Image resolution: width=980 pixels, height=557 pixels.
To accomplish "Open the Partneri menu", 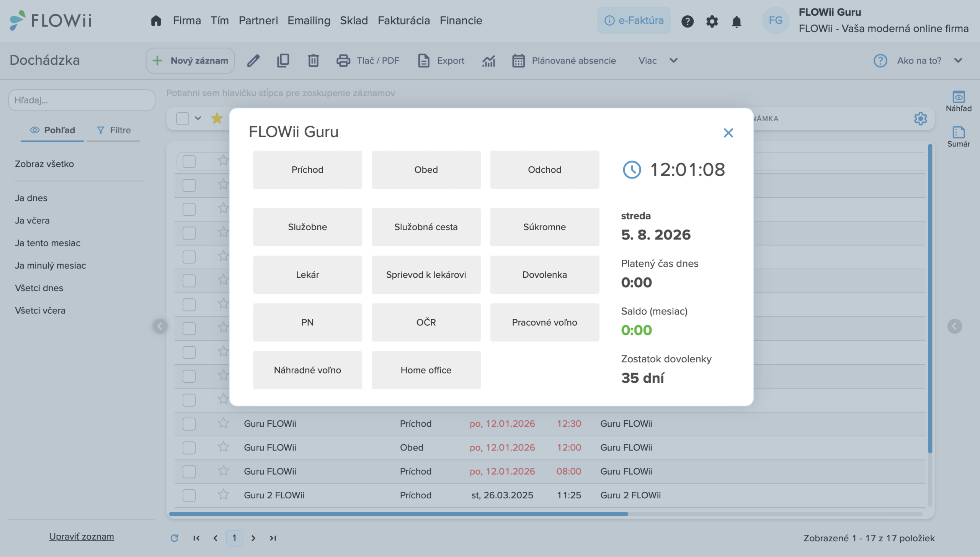I will pyautogui.click(x=258, y=21).
